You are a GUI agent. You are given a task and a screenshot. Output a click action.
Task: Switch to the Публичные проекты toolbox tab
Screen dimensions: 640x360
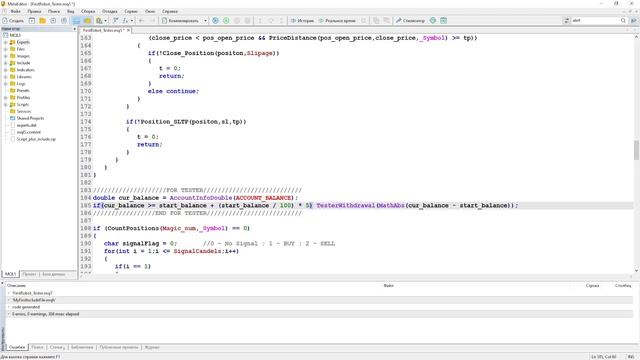[x=119, y=347]
